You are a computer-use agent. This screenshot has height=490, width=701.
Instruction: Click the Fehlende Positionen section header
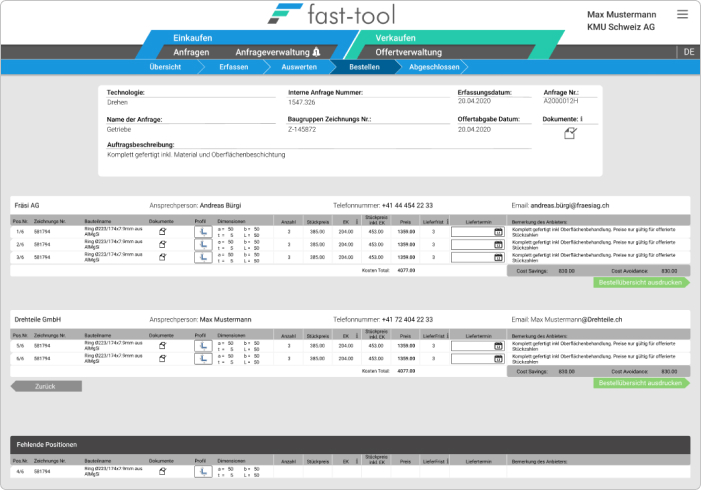pos(350,445)
